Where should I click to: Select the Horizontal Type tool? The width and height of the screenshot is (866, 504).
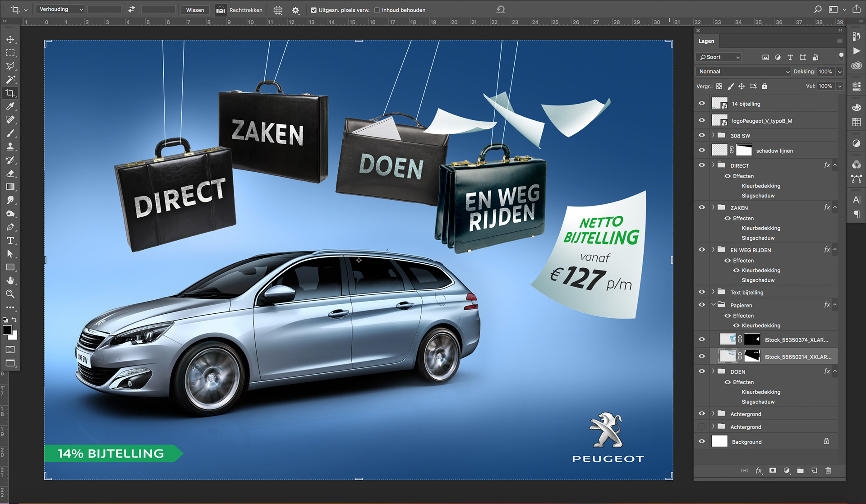[x=10, y=240]
